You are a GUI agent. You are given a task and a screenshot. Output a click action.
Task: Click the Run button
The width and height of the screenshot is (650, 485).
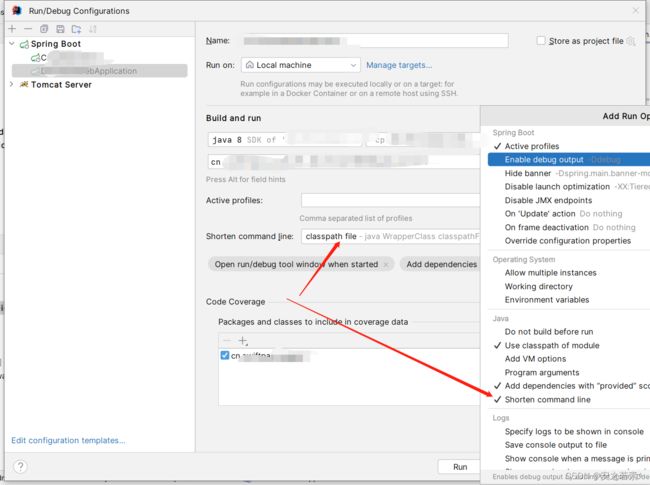(x=459, y=467)
